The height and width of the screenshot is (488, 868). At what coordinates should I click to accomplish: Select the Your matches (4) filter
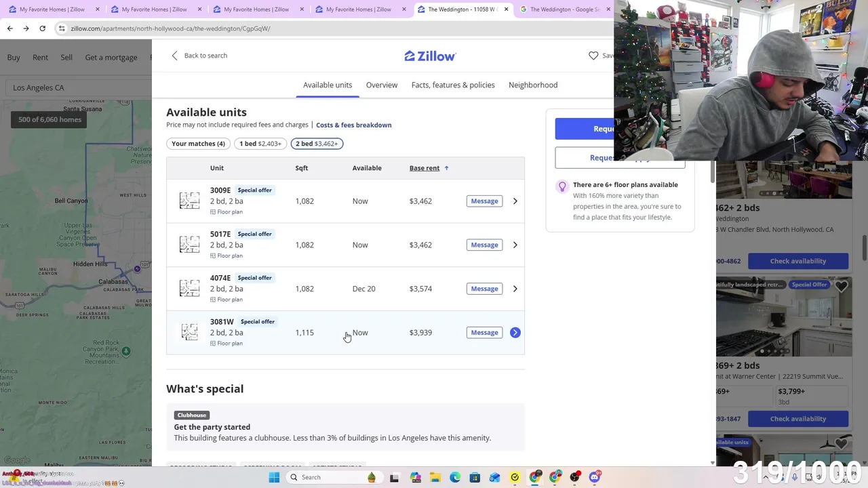coord(198,144)
